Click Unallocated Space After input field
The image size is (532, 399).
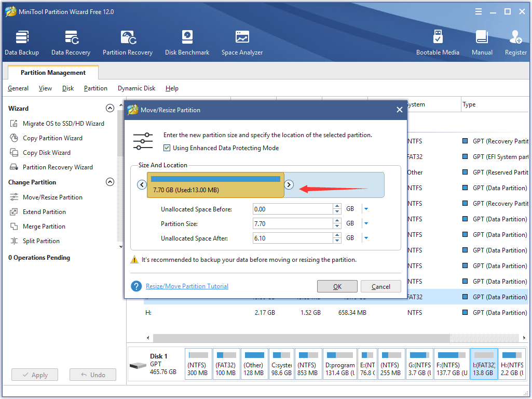coord(293,238)
